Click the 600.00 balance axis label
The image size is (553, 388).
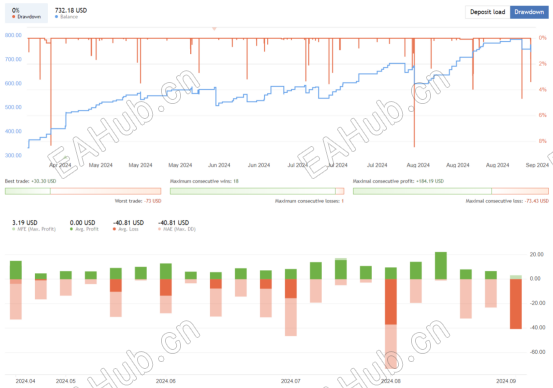coord(13,83)
